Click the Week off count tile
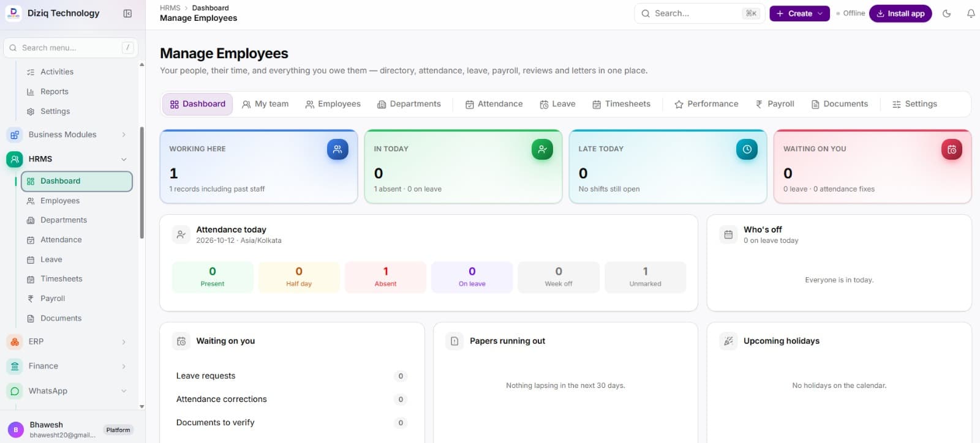Screen dimensions: 980x443 pyautogui.click(x=559, y=277)
